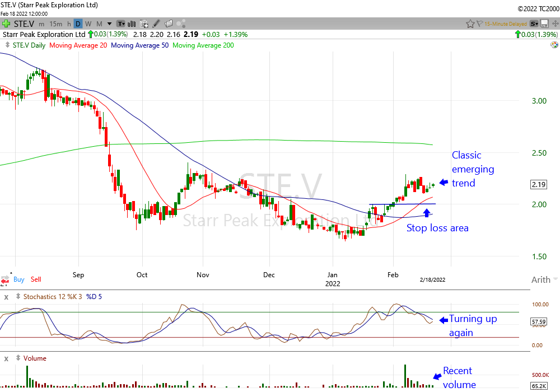Favorite the symbol with the star icon
Viewport: 560px width, 392px height.
(470, 24)
